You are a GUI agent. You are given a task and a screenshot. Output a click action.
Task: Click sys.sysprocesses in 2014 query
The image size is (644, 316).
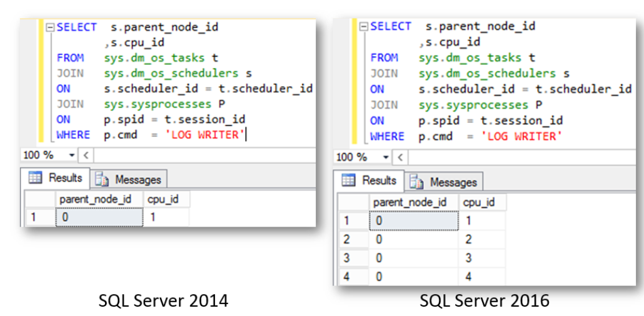[158, 104]
